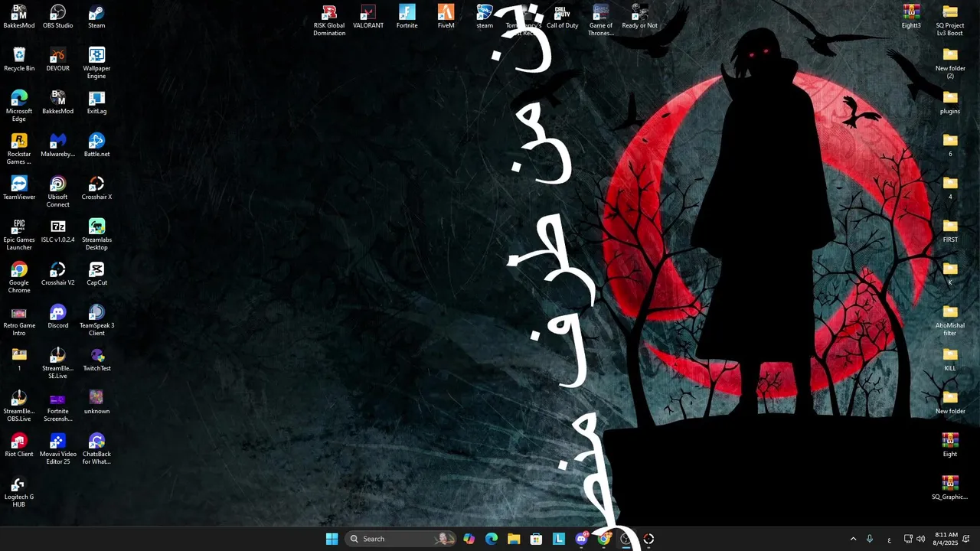980x551 pixels.
Task: Open the KILL folder
Action: click(x=950, y=360)
